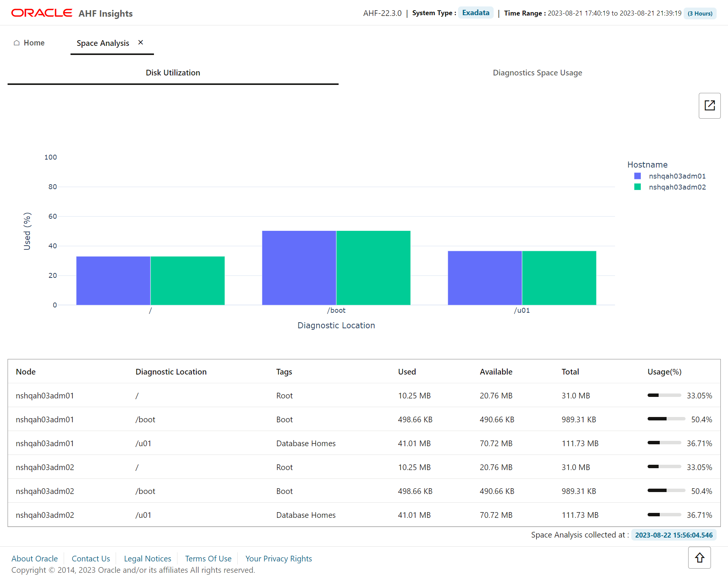Viewport: 728px width, 580px height.
Task: Click the home icon beside Home
Action: point(17,43)
